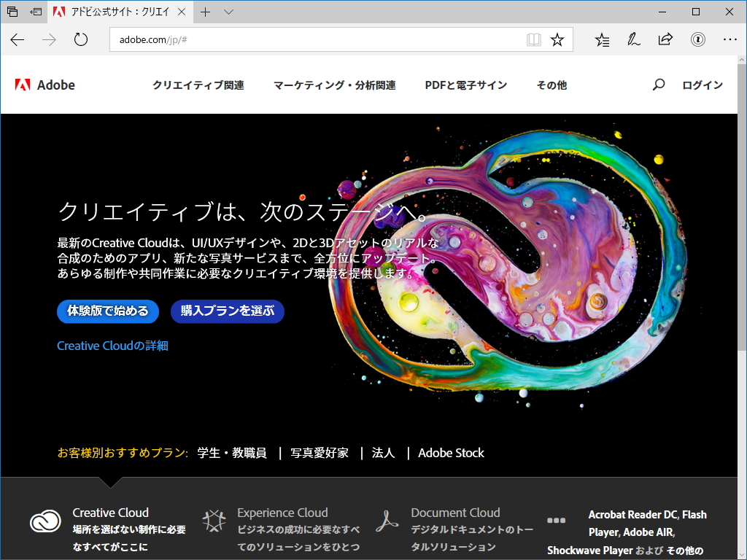
Task: Select the Creative Cloud logo icon
Action: coord(45,522)
